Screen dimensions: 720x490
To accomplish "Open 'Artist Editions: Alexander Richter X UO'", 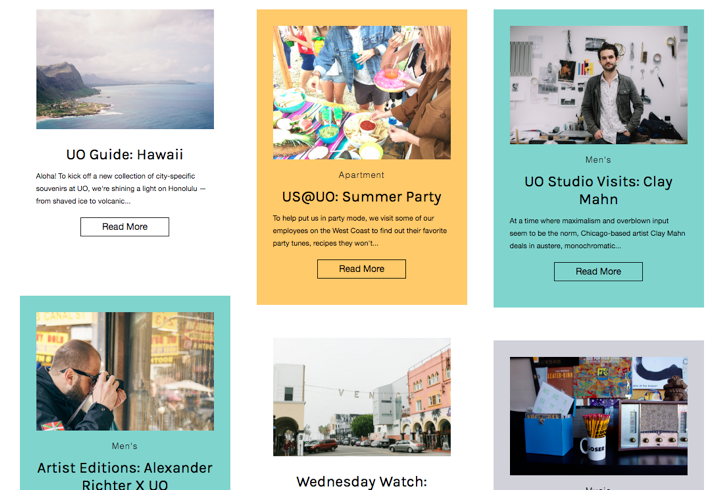I will pyautogui.click(x=125, y=476).
